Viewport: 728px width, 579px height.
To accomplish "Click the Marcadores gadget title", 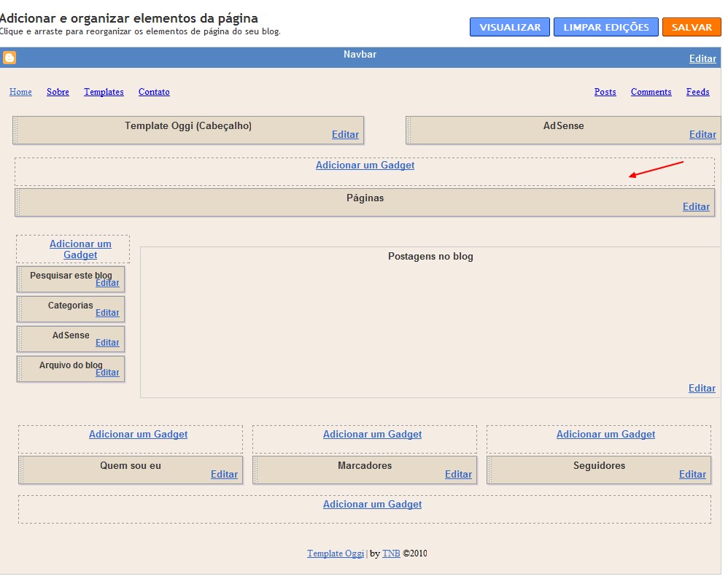I will coord(365,465).
